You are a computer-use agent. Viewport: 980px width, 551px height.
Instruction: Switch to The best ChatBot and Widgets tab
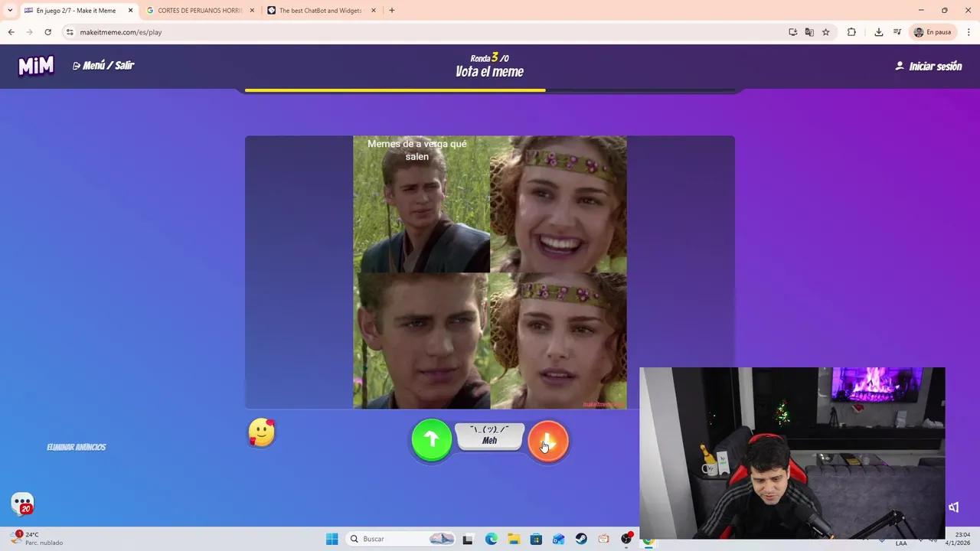point(321,11)
